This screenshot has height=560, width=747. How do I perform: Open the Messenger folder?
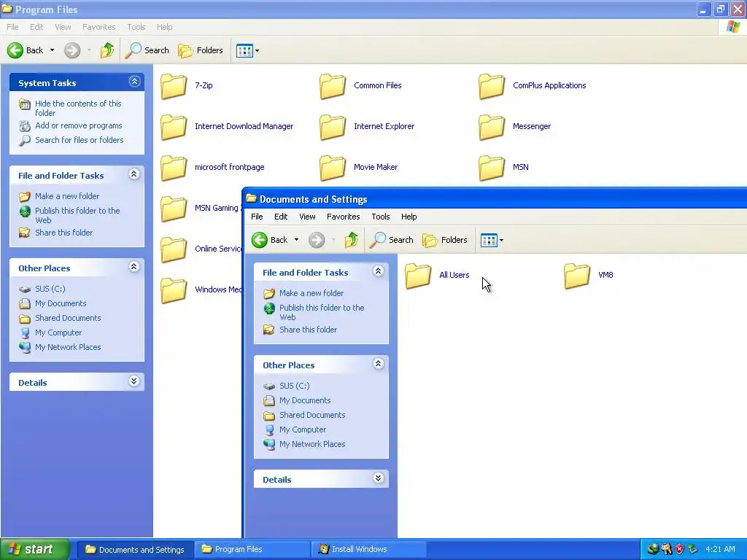tap(514, 127)
